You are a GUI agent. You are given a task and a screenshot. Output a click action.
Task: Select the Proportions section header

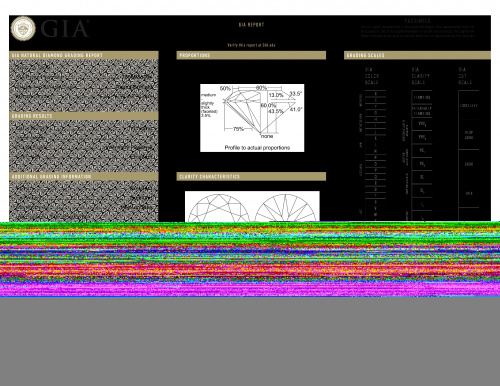251,55
